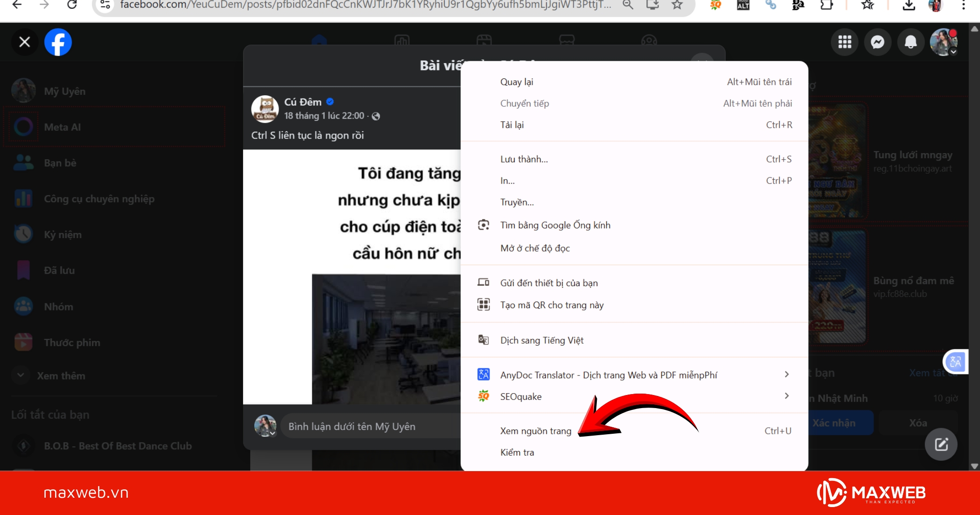Open the notifications bell
980x515 pixels.
pos(911,42)
